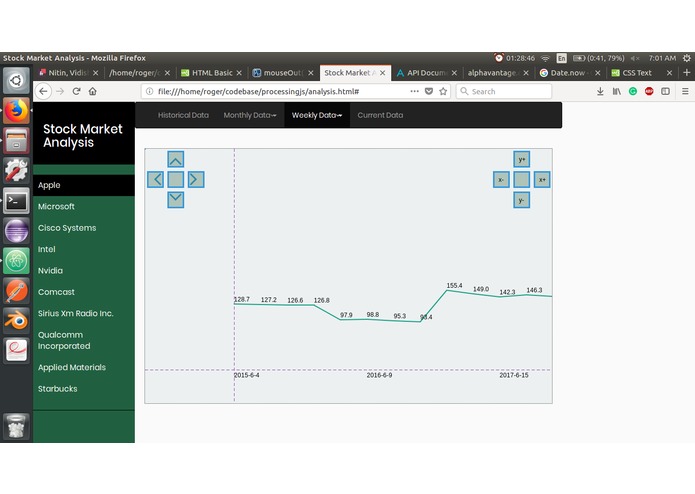Open a new browser tab with plus
695x494 pixels.
[x=687, y=73]
